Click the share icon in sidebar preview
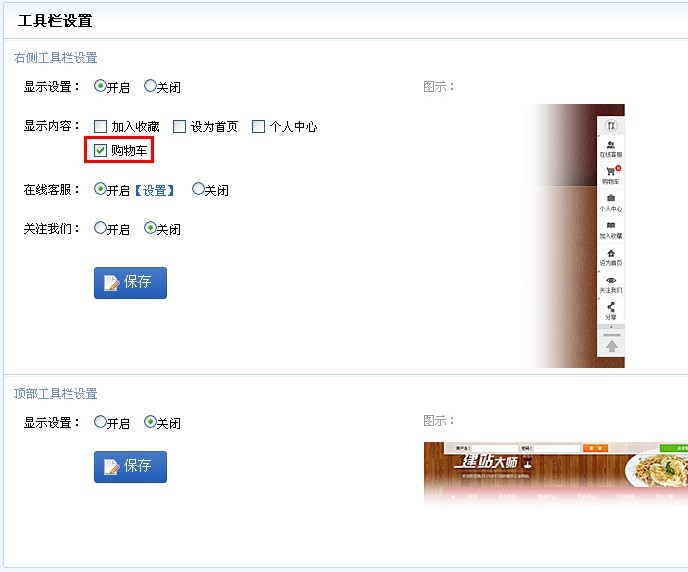The width and height of the screenshot is (688, 572). [611, 307]
